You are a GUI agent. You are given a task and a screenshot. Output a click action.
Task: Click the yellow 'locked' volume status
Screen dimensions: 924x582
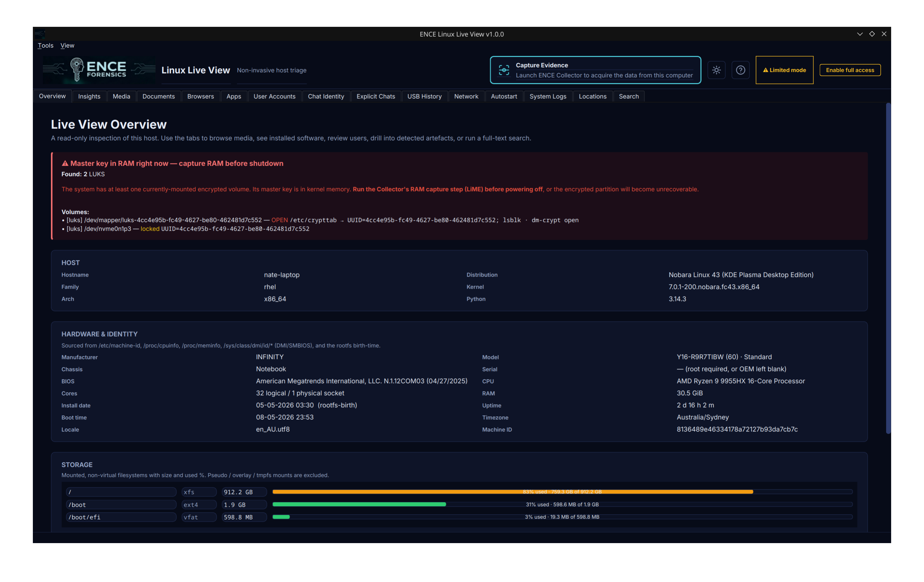pos(150,229)
